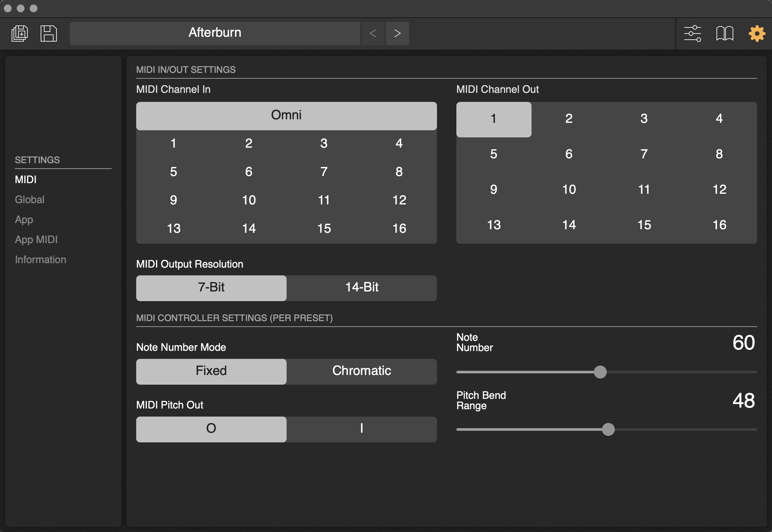Open the manual book icon
Image resolution: width=772 pixels, height=532 pixels.
(724, 33)
